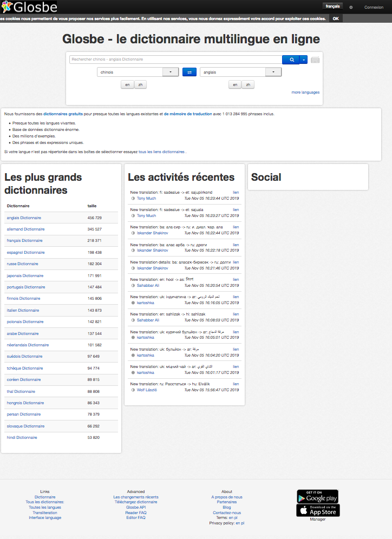392x539 pixels.
Task: Open allemand Dictionnaire
Action: pyautogui.click(x=25, y=229)
